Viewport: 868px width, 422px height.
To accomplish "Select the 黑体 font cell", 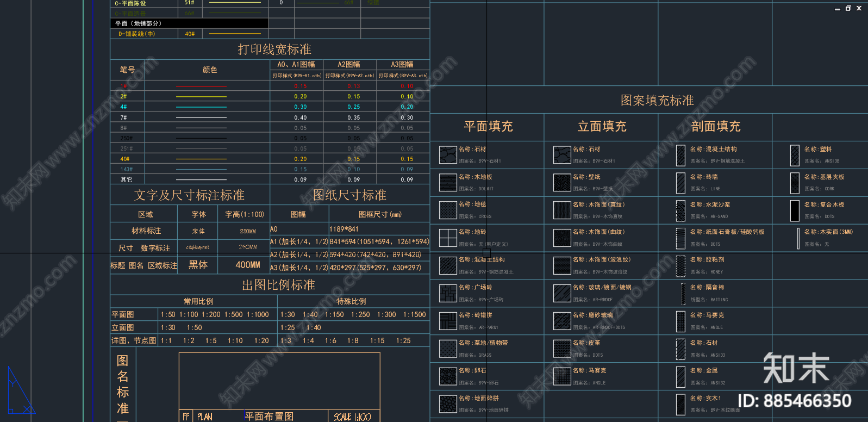I will point(198,265).
